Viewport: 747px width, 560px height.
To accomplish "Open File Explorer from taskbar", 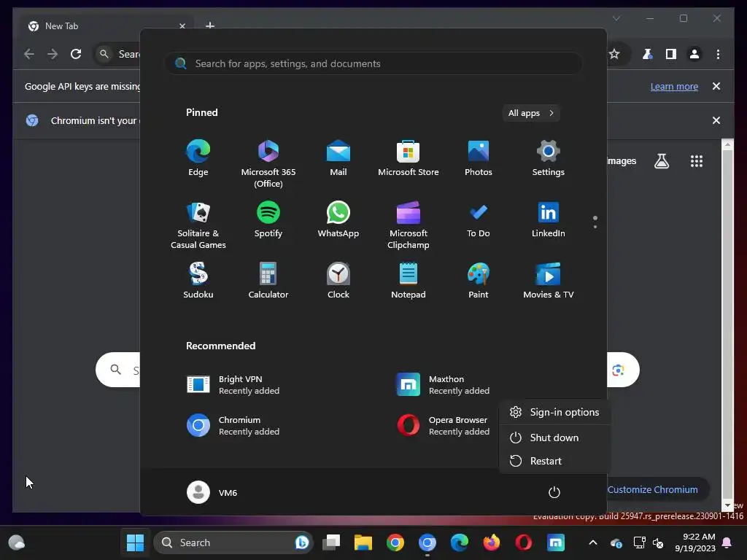I will point(363,542).
